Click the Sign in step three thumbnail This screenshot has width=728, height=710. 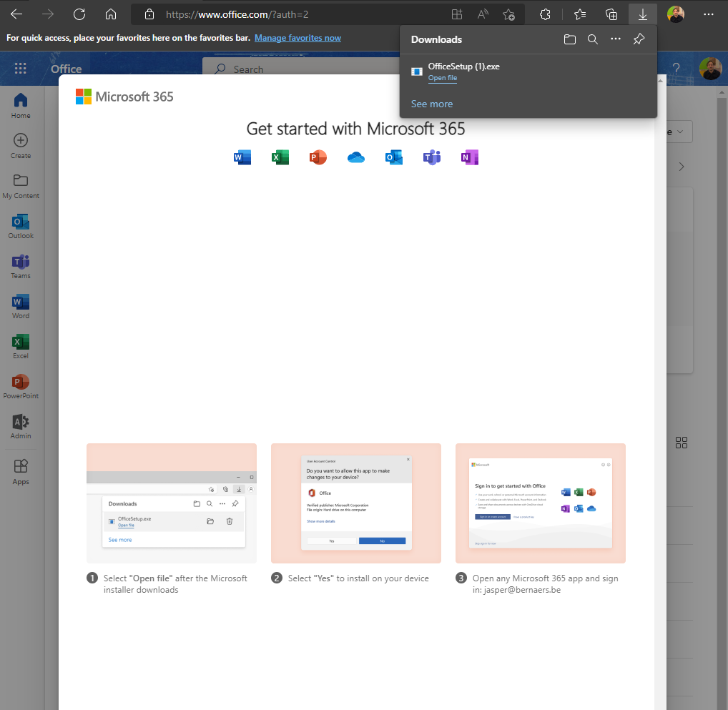tap(541, 503)
